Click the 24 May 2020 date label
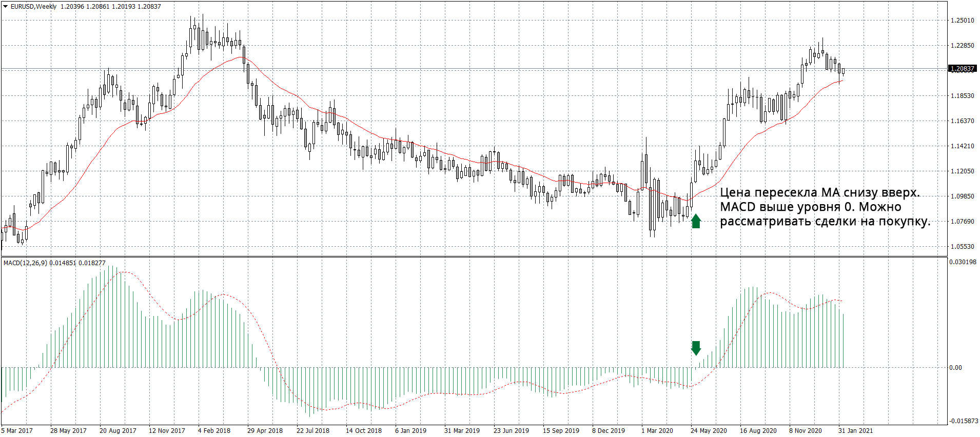Viewport: 980px width, 437px height. pos(709,431)
